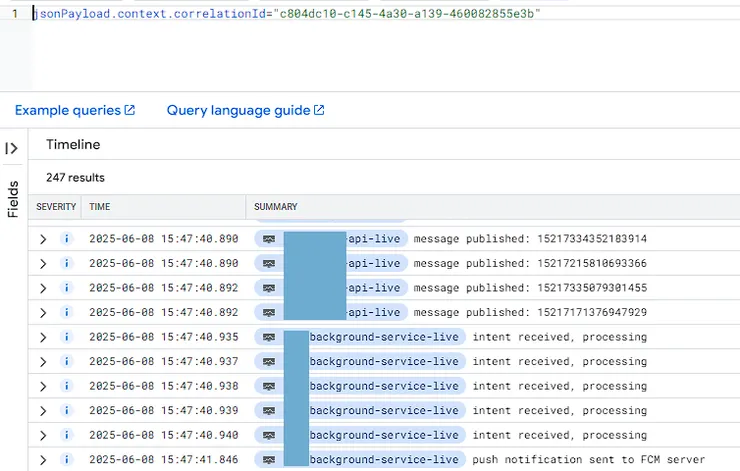Click info severity icon at 15:47:40.935
Screen dimensions: 740x471
click(67, 337)
